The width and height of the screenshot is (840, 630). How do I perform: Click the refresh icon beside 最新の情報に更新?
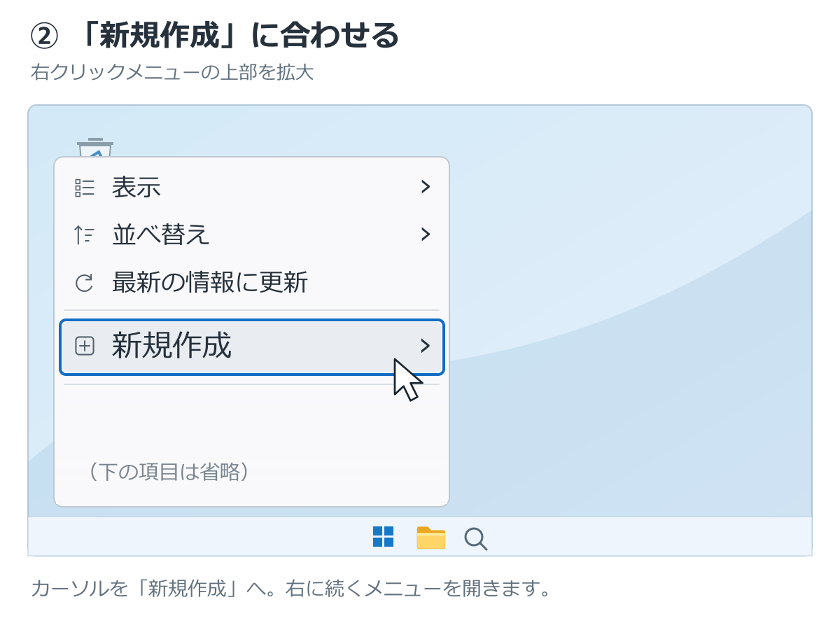[x=84, y=283]
